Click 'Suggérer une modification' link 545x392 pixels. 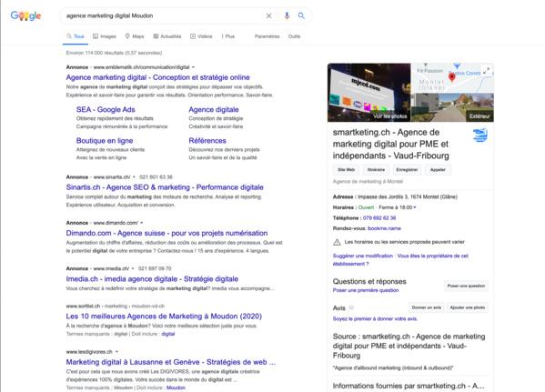tap(362, 256)
